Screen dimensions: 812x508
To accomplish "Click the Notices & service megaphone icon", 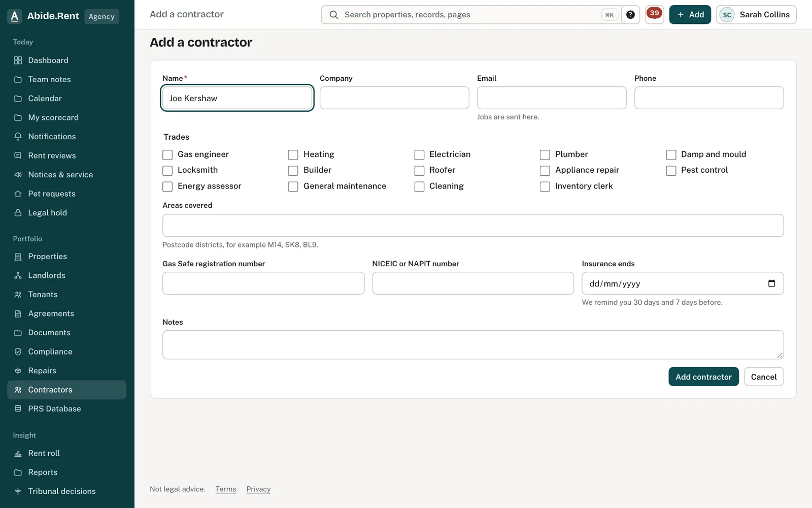I will (x=18, y=175).
